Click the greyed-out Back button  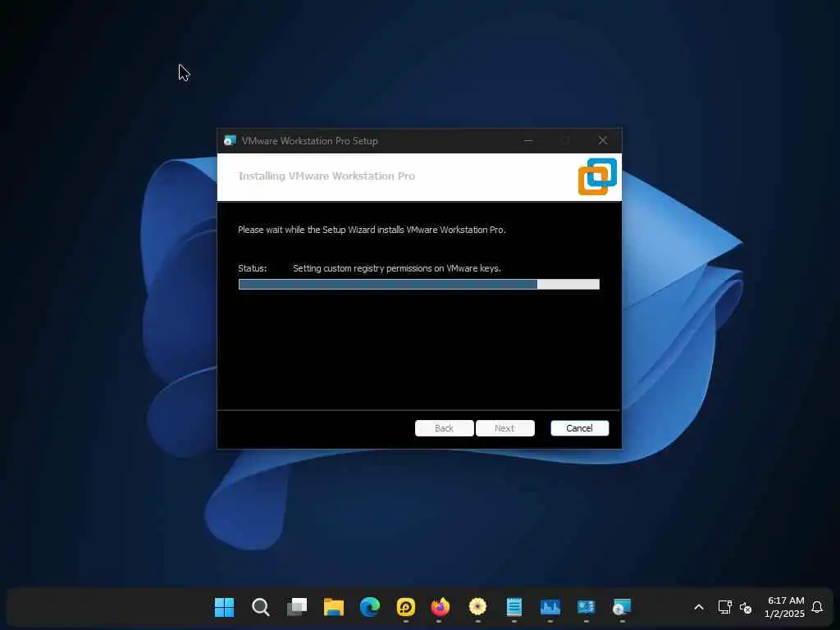[444, 428]
